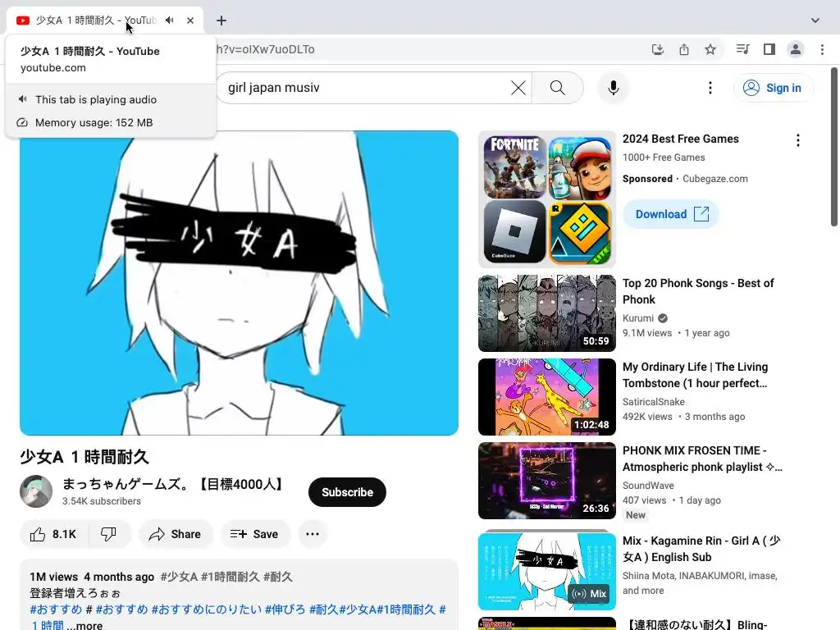Viewport: 840px width, 630px height.
Task: Share the video
Action: tap(176, 534)
